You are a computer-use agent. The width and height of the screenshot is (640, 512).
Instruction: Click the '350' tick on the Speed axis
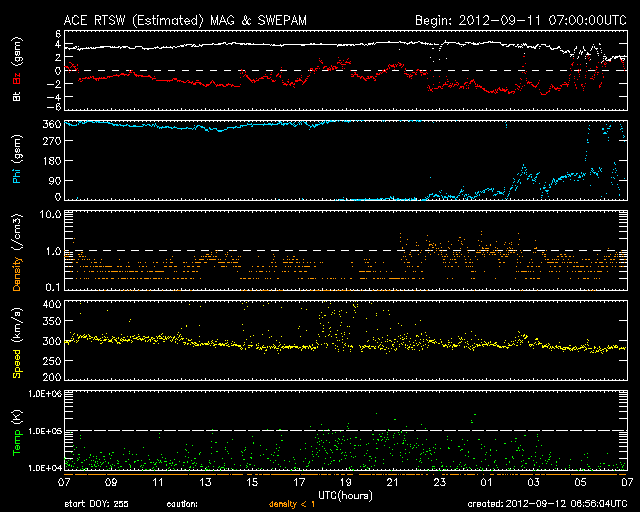click(52, 321)
